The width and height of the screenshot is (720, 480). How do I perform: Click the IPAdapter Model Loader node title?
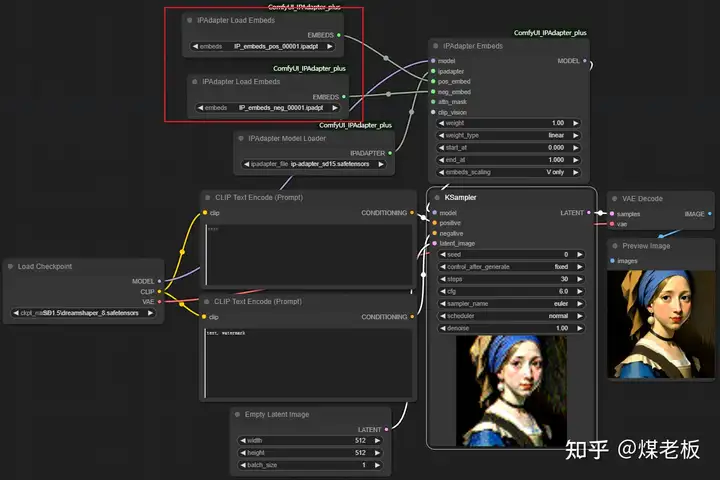point(287,138)
